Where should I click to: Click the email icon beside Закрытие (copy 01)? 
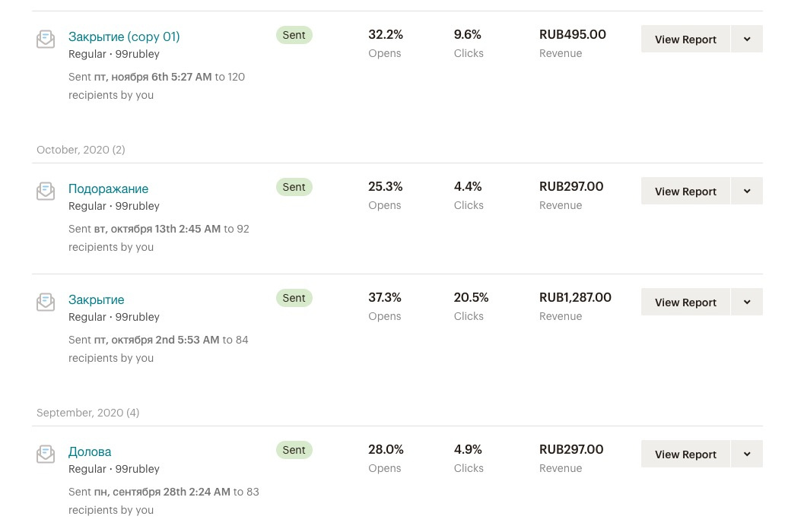pyautogui.click(x=46, y=39)
